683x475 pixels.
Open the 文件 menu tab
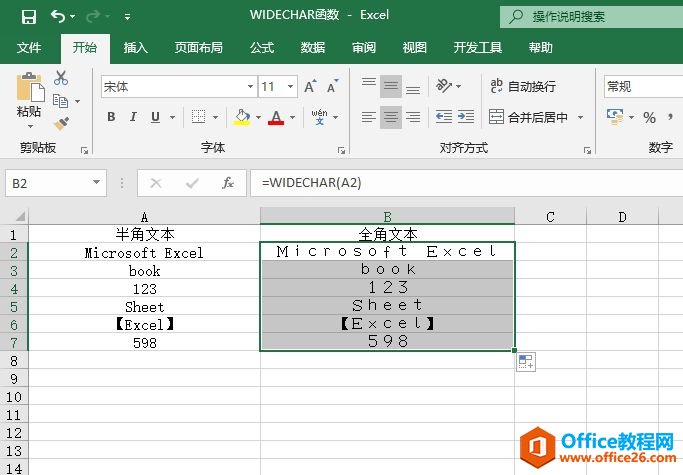pos(29,48)
